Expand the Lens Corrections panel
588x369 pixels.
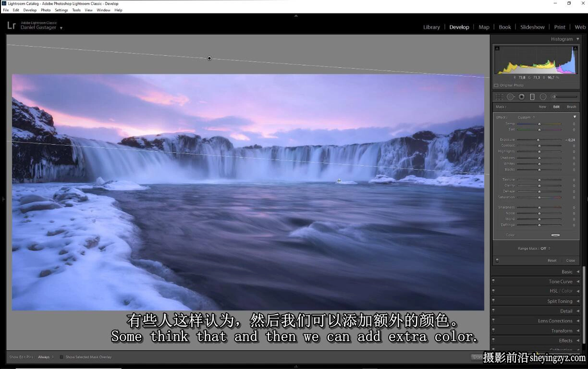point(578,321)
